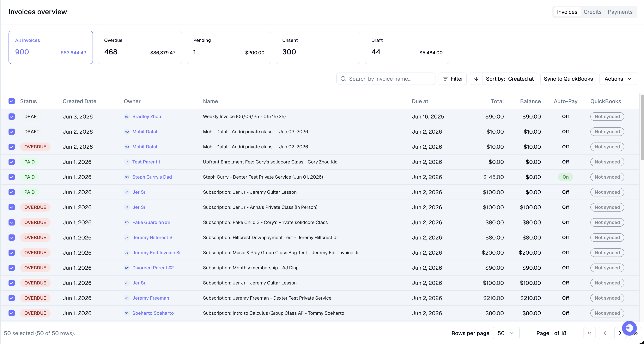Toggle checkbox for Steph Curry's Dad invoice
Image resolution: width=644 pixels, height=344 pixels.
coord(11,177)
